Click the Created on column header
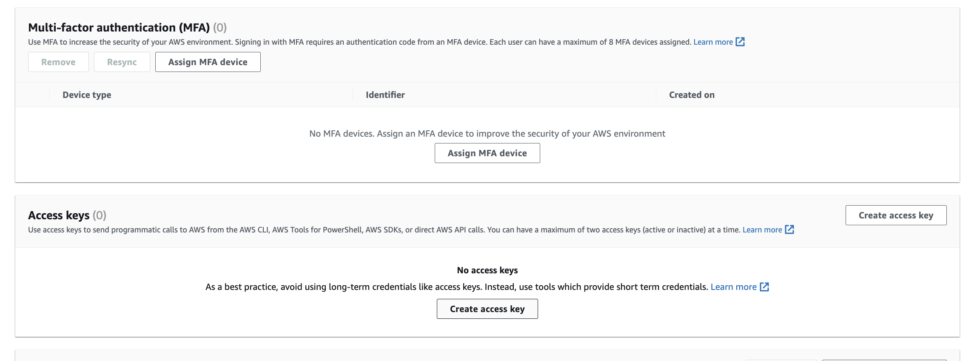This screenshot has width=980, height=361. pos(692,95)
